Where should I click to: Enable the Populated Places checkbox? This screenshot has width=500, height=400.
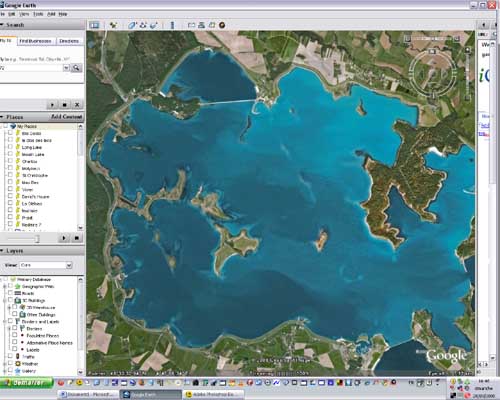click(x=15, y=335)
